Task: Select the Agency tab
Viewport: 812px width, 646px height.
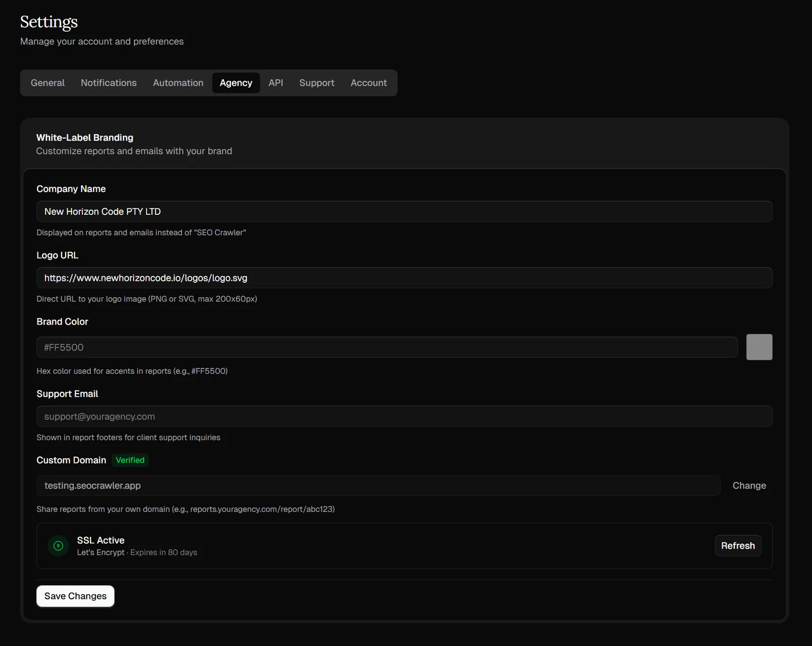Action: [x=236, y=83]
